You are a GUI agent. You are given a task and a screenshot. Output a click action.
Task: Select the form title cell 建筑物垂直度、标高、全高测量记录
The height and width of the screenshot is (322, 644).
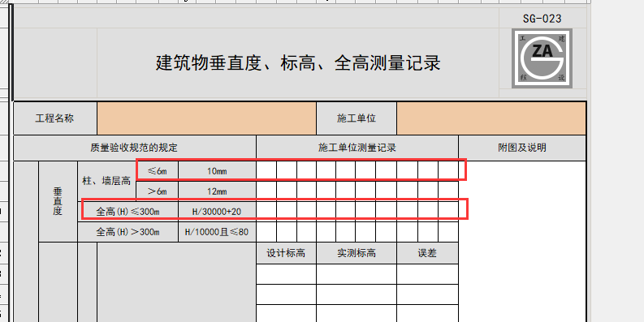click(298, 63)
